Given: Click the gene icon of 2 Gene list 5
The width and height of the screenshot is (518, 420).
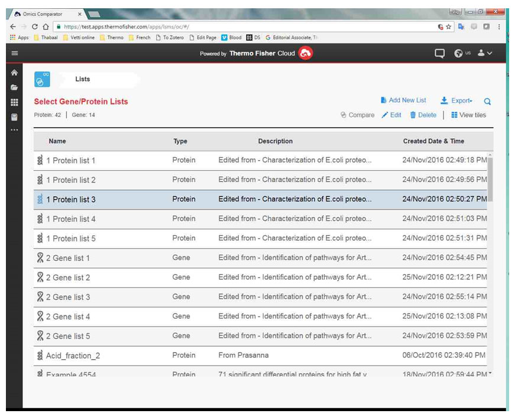Looking at the screenshot, I should (x=40, y=335).
